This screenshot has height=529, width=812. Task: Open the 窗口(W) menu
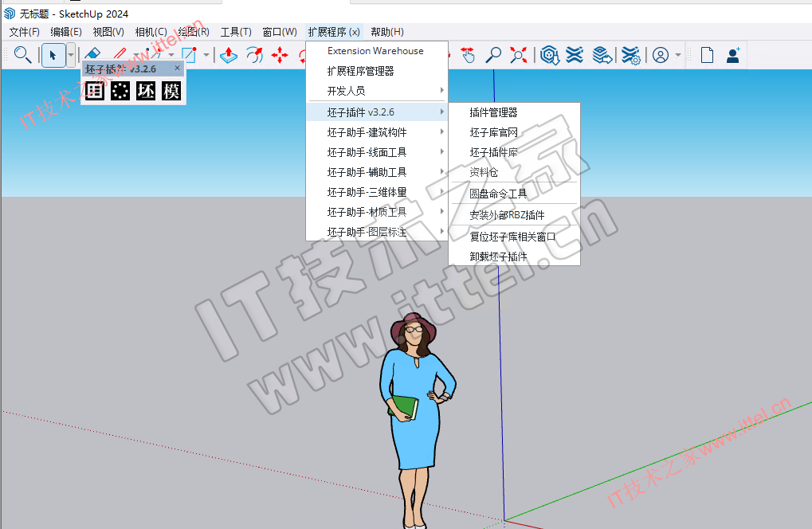280,32
